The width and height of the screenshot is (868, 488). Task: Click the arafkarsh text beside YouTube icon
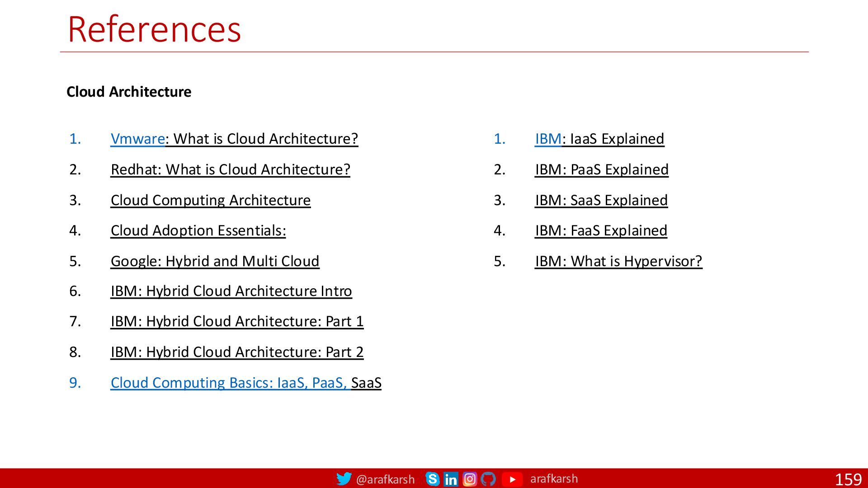click(x=554, y=479)
